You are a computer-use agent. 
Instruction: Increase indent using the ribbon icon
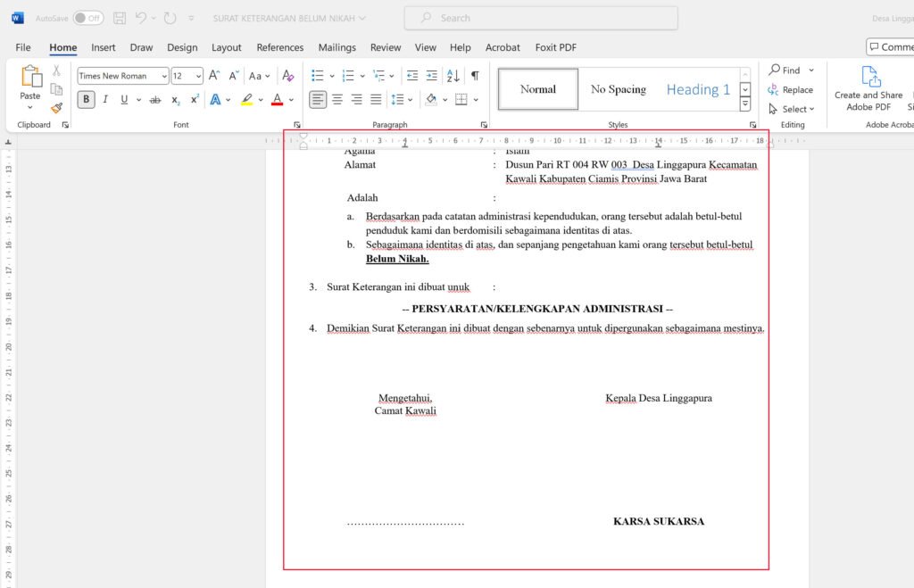click(431, 76)
